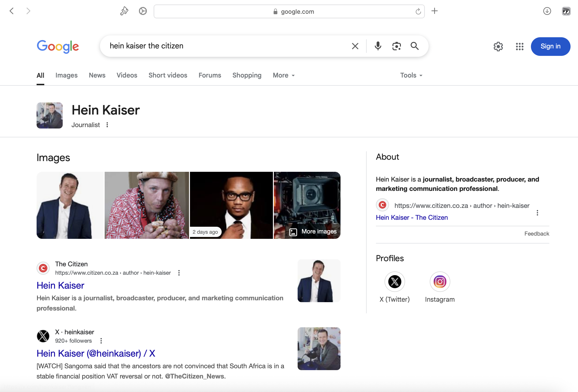Open the Tools dropdown
578x392 pixels.
pos(411,75)
